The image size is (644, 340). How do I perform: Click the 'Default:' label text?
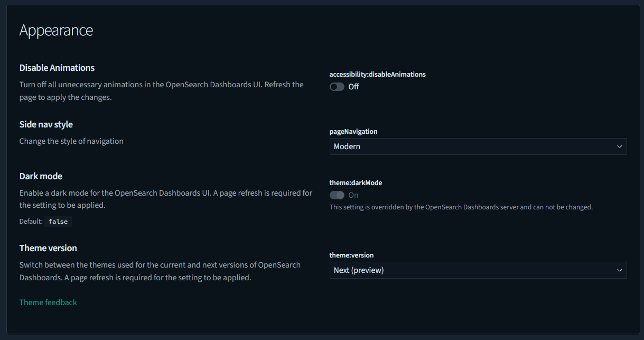[31, 222]
